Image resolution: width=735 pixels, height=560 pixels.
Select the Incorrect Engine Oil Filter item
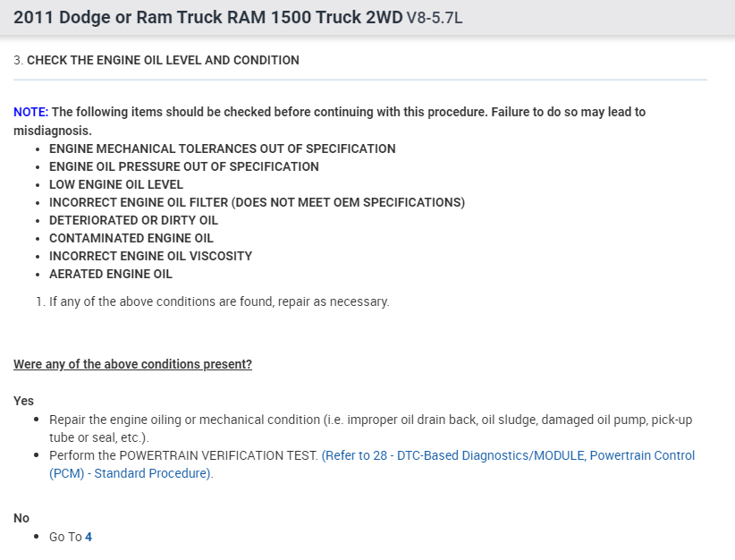click(x=257, y=202)
